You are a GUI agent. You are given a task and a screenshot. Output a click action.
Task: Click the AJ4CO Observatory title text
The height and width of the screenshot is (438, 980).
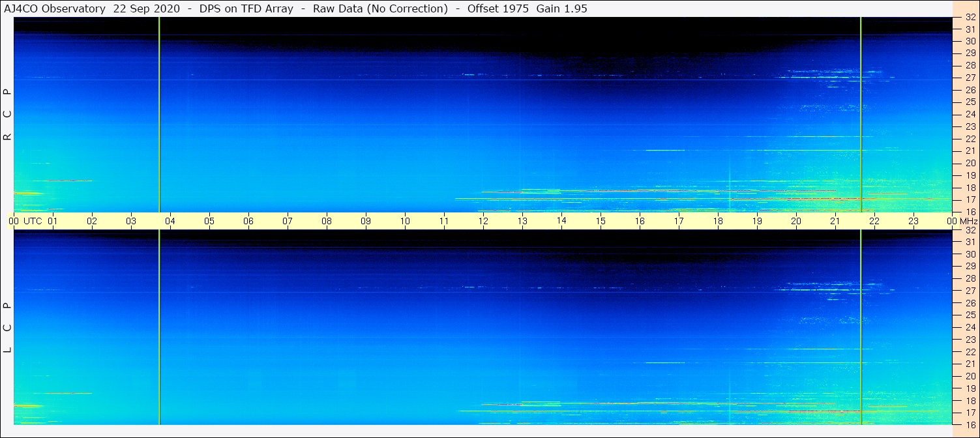click(x=55, y=8)
